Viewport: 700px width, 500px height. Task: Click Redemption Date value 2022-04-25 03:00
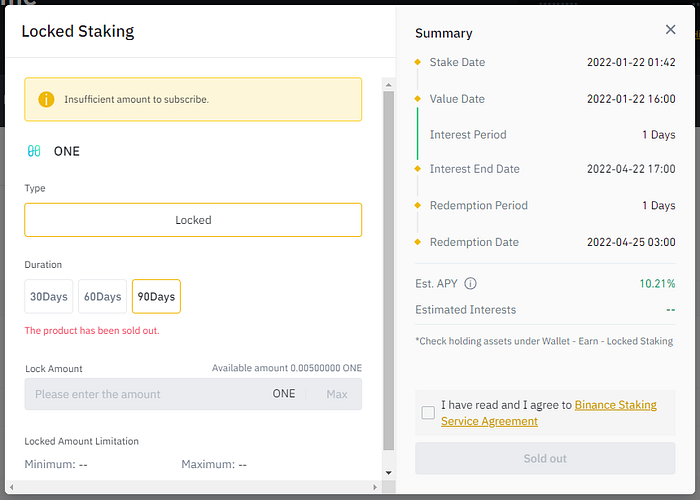coord(631,242)
